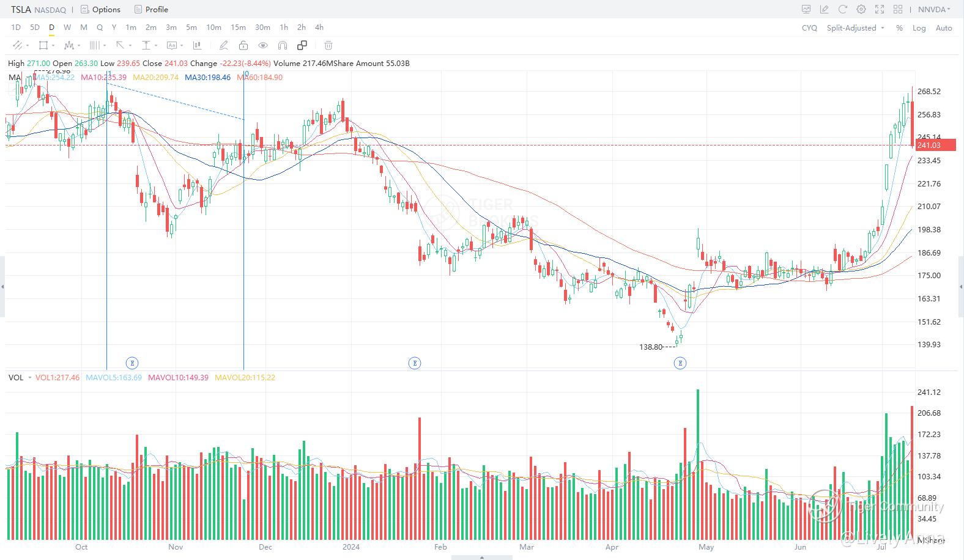
Task: Open the parallel lines tool dropdown arrow
Action: [x=105, y=46]
